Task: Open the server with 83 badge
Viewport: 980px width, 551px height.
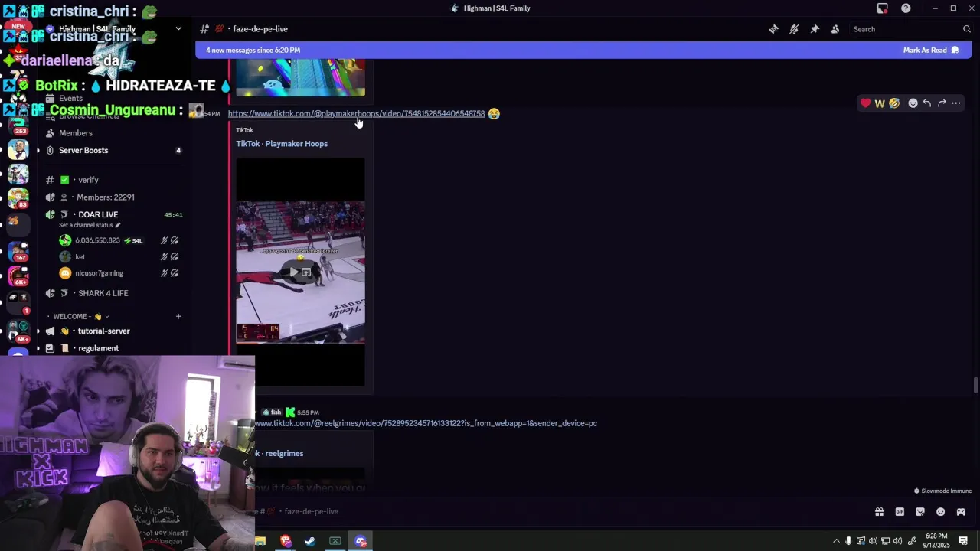Action: click(x=18, y=197)
